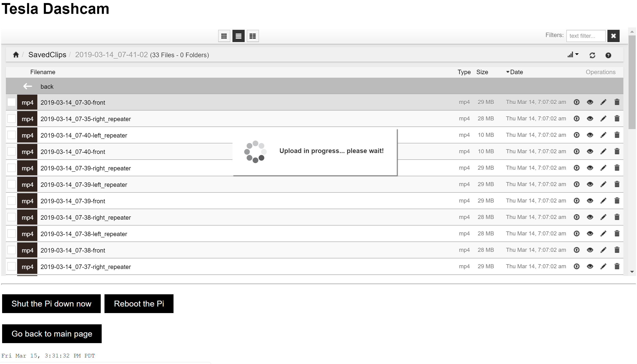
Task: Delete 2019-03-14_07-30-front file
Action: (617, 102)
